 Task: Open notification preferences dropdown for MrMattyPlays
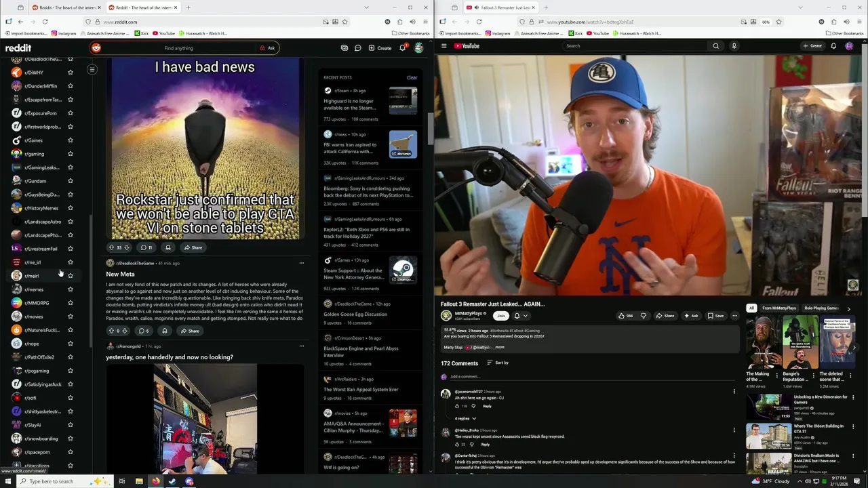(520, 316)
